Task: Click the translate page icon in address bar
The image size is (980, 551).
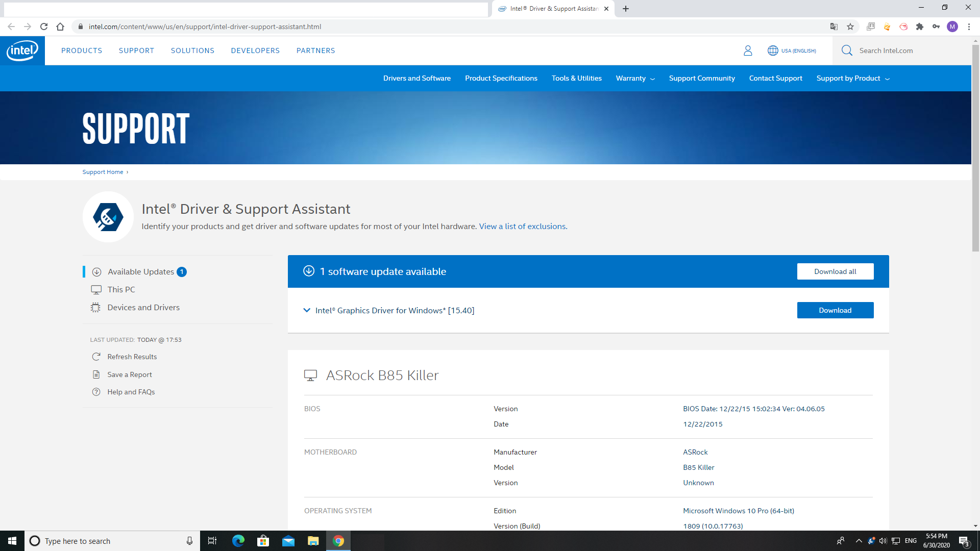Action: tap(834, 27)
